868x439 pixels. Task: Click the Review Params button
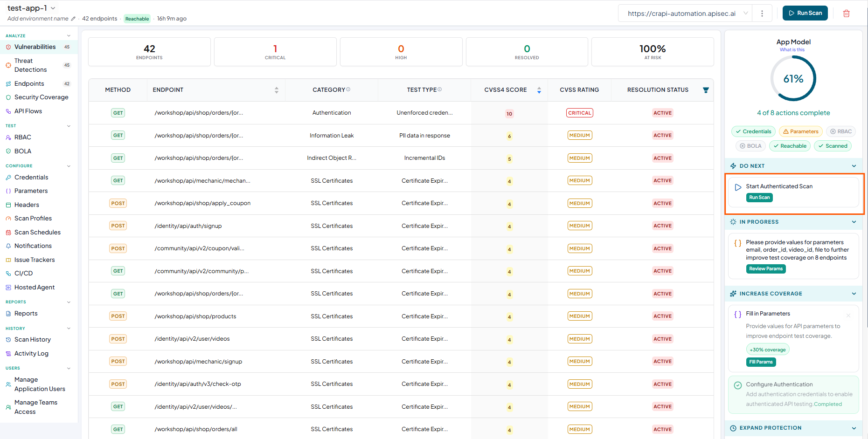[x=765, y=269]
